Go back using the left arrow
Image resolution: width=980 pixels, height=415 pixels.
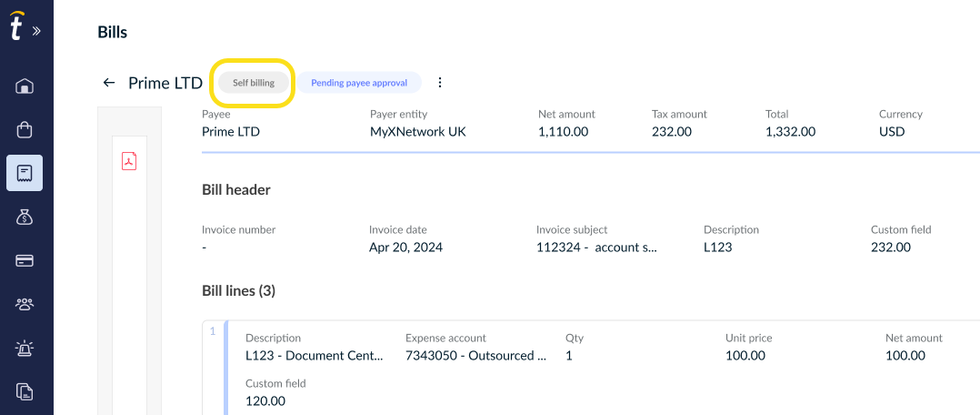(109, 83)
